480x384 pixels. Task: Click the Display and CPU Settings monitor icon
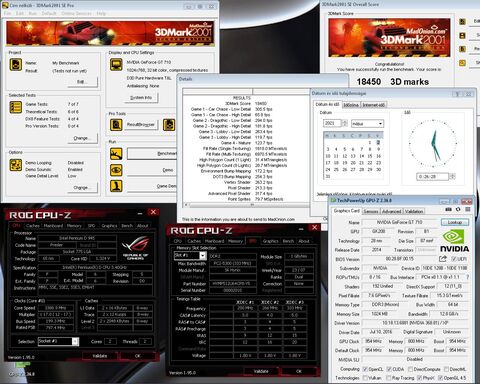coord(116,65)
